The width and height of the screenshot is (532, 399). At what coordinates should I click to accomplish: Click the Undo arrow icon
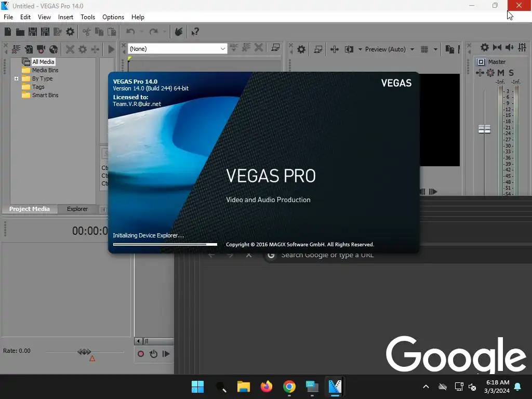click(130, 32)
